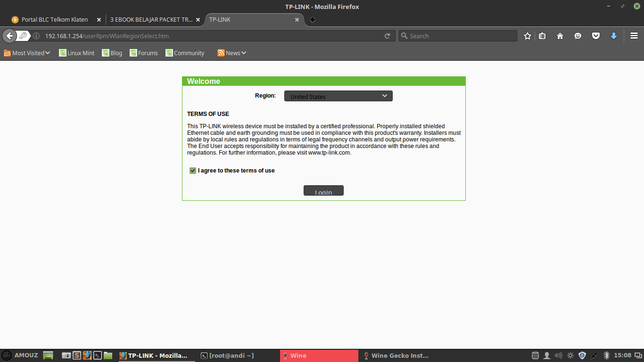The height and width of the screenshot is (362, 644).
Task: Bookmark this page with the star icon
Action: coord(528,36)
